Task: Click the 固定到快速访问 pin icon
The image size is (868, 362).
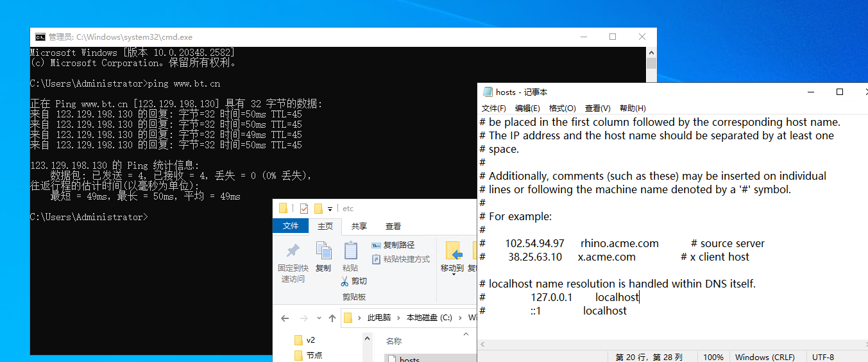Action: pos(293,250)
